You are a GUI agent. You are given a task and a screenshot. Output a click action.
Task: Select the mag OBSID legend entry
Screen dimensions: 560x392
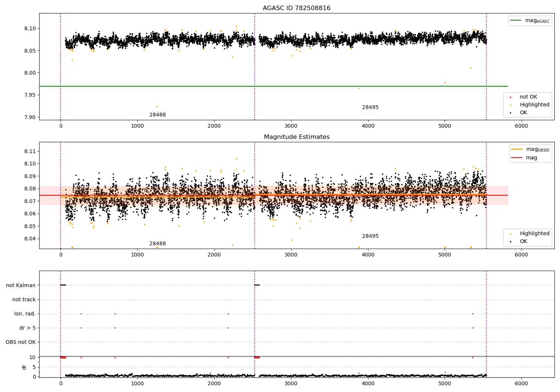click(531, 149)
